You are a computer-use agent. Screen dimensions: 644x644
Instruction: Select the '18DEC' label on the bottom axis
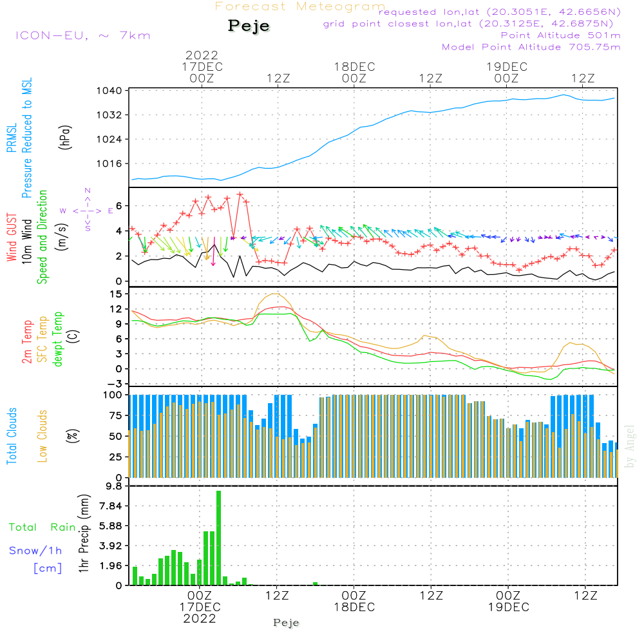click(x=354, y=607)
